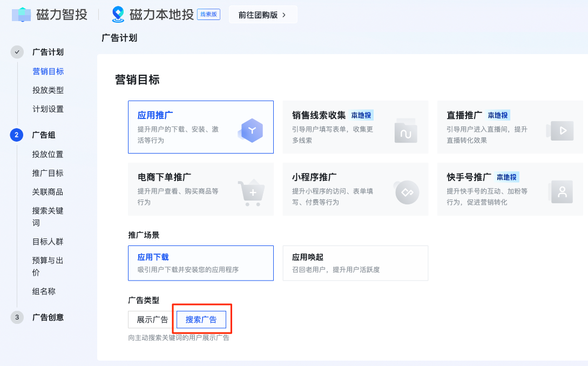The width and height of the screenshot is (588, 366).
Task: Select the 应用唤起 promotion scenario
Action: pyautogui.click(x=355, y=263)
